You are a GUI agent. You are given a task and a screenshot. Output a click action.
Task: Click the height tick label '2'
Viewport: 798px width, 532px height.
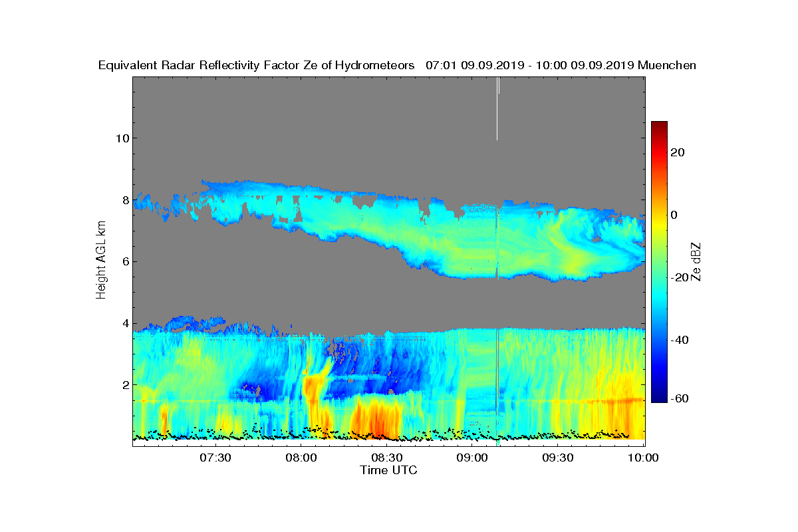125,384
